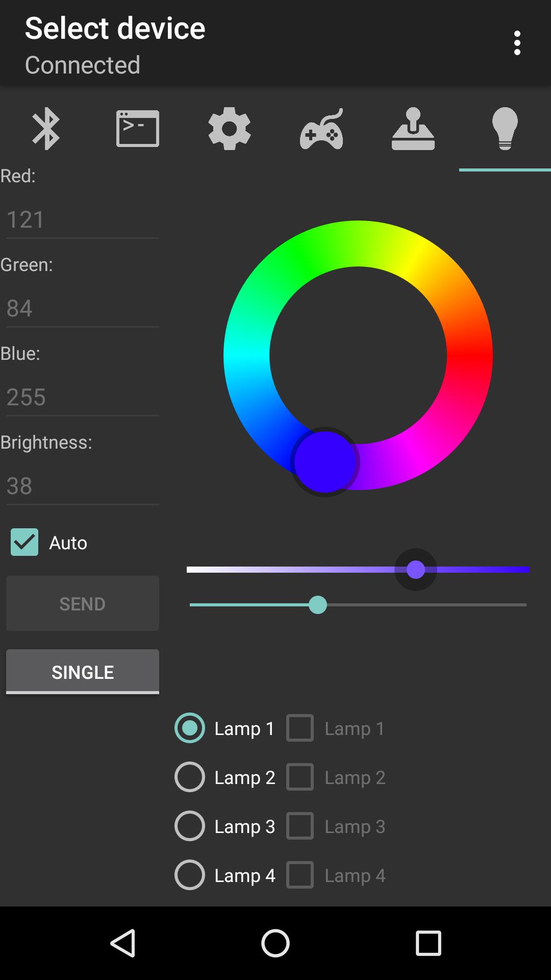
Task: Open the three-dot overflow menu
Action: [517, 43]
